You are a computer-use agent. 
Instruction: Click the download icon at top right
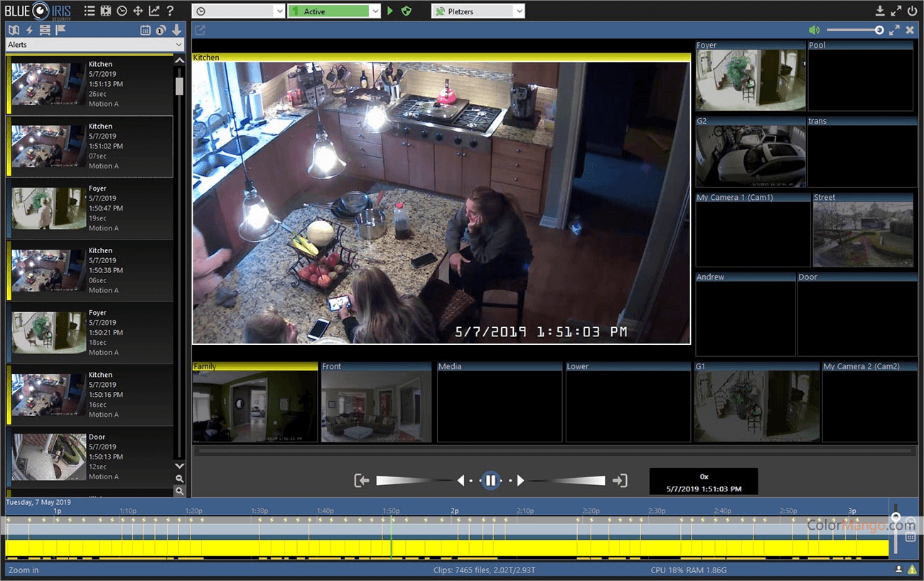click(x=880, y=11)
